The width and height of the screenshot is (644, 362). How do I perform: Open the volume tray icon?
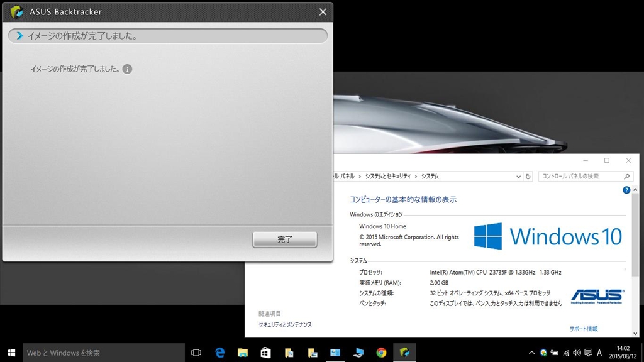tap(577, 353)
